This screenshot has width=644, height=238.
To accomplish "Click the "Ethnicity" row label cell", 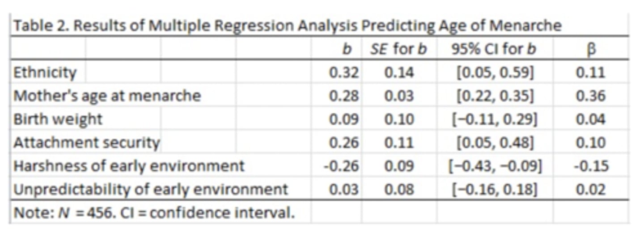I will click(x=45, y=72).
